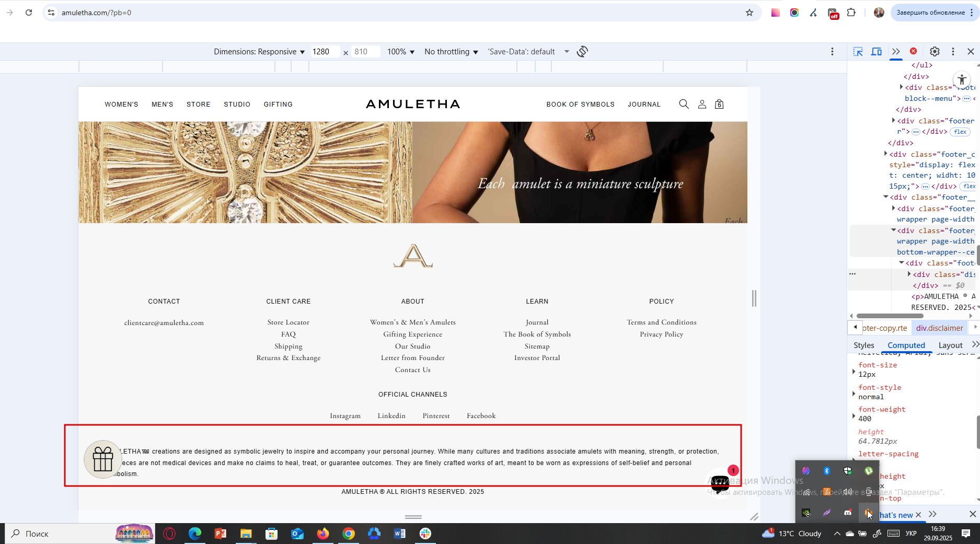This screenshot has width=980, height=544.
Task: Expand the font-style computed property
Action: pos(854,393)
